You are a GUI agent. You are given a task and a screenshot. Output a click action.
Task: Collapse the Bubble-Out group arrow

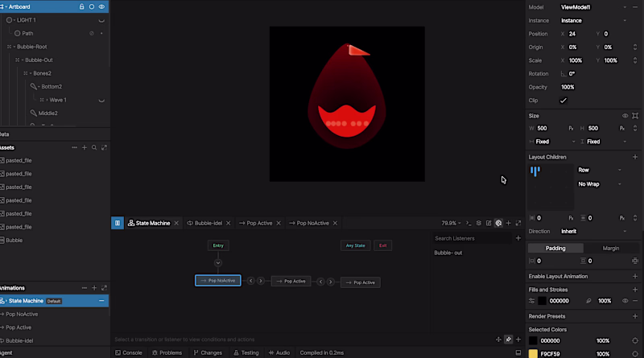pyautogui.click(x=23, y=60)
